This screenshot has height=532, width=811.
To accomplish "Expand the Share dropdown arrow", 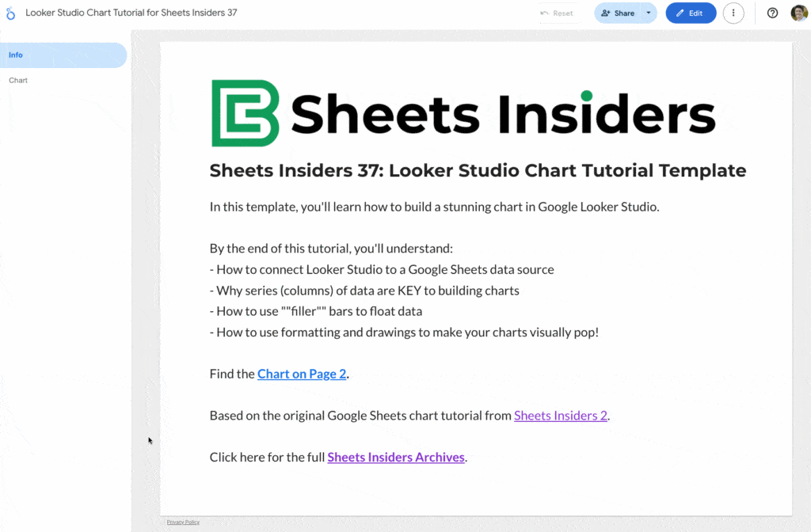I will click(x=649, y=13).
